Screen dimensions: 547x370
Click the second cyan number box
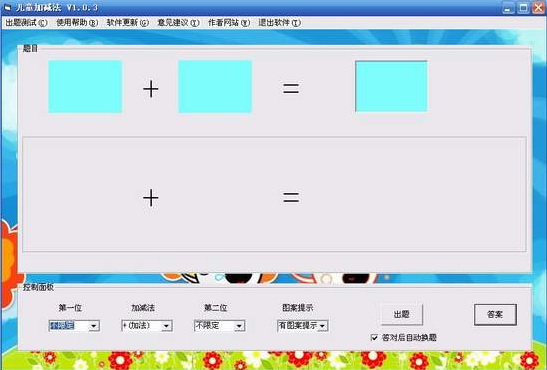pyautogui.click(x=215, y=87)
